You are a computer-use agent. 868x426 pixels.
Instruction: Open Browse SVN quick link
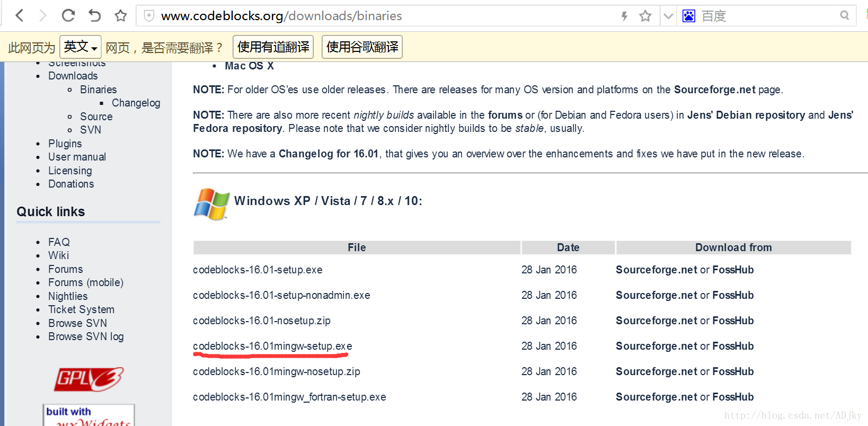pyautogui.click(x=78, y=323)
